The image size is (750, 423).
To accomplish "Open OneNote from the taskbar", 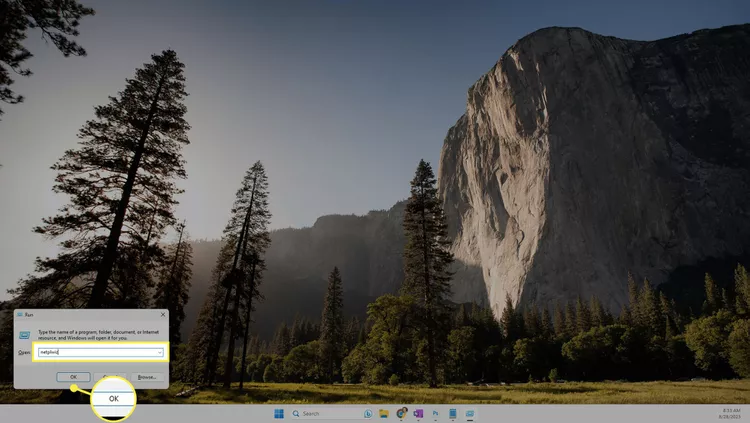I will point(419,413).
